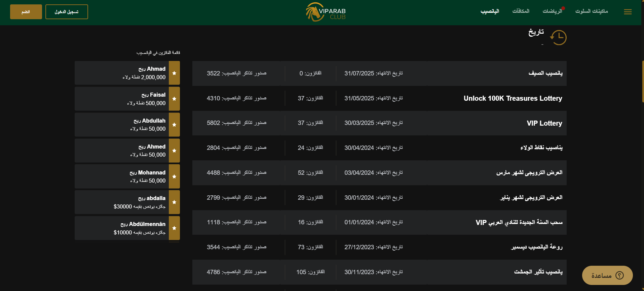This screenshot has width=644, height=291.
Task: Click the end date 01/01/2024
Action: pos(359,222)
